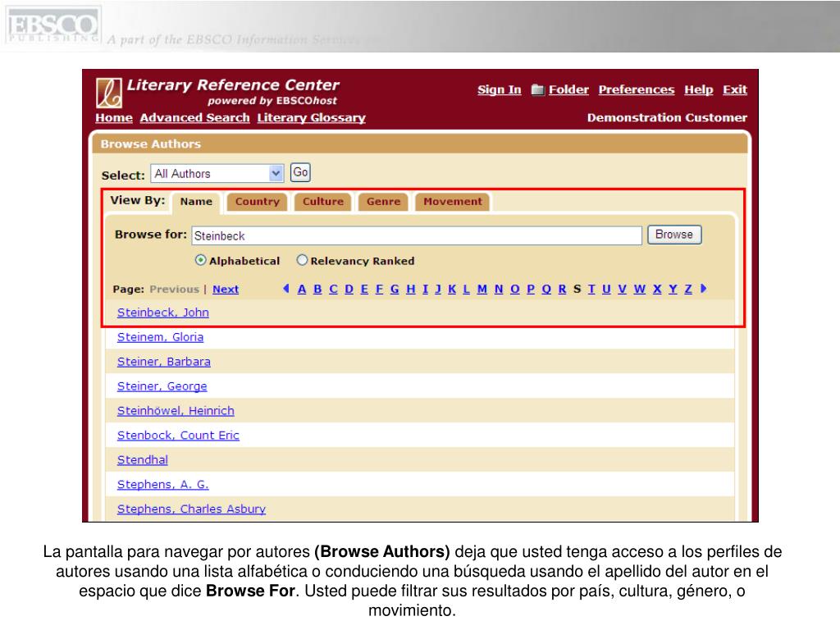
Task: Click the Go button
Action: pos(300,172)
